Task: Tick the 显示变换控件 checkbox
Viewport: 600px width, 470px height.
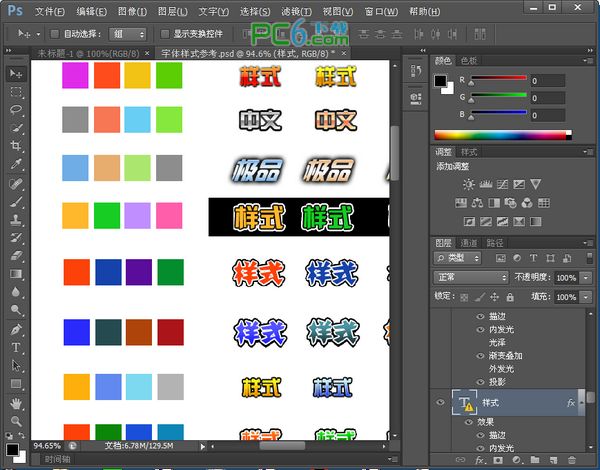Action: pos(164,33)
